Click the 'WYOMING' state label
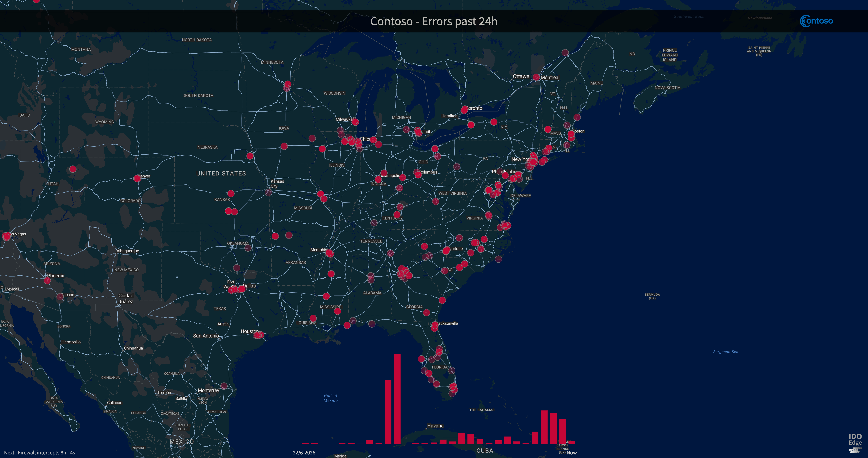The image size is (868, 458). click(x=104, y=122)
